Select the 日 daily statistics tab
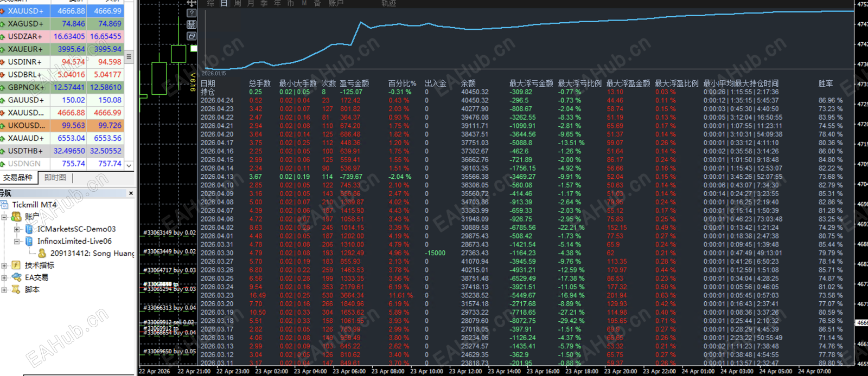Screen dimensions: 868x376 pyautogui.click(x=224, y=3)
